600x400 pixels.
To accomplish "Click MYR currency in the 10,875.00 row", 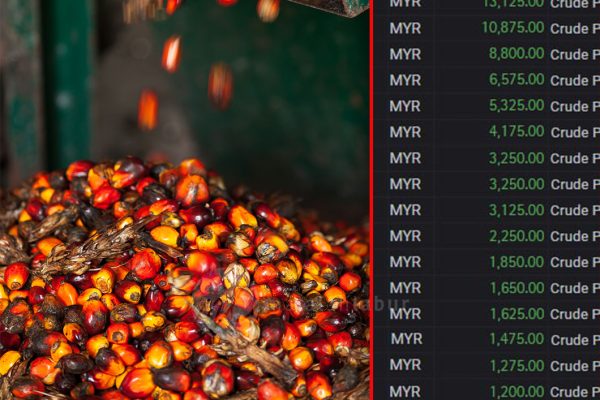I will pyautogui.click(x=405, y=28).
